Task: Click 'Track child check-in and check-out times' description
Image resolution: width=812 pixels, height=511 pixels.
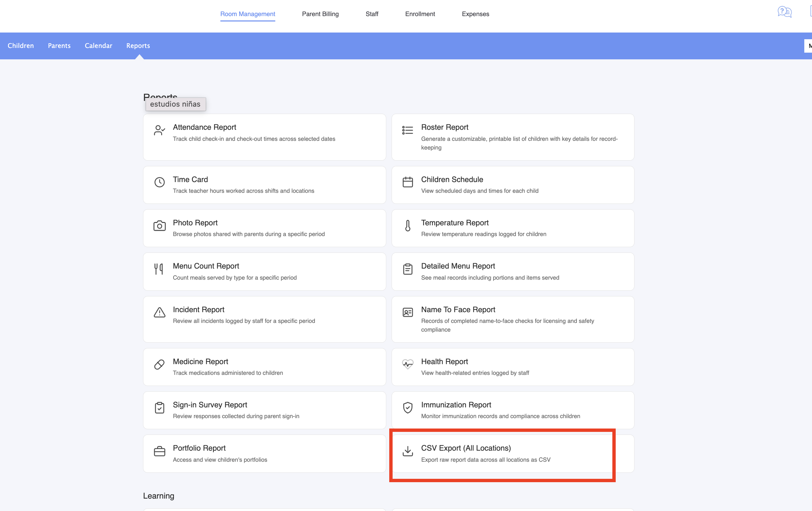Action: (254, 139)
